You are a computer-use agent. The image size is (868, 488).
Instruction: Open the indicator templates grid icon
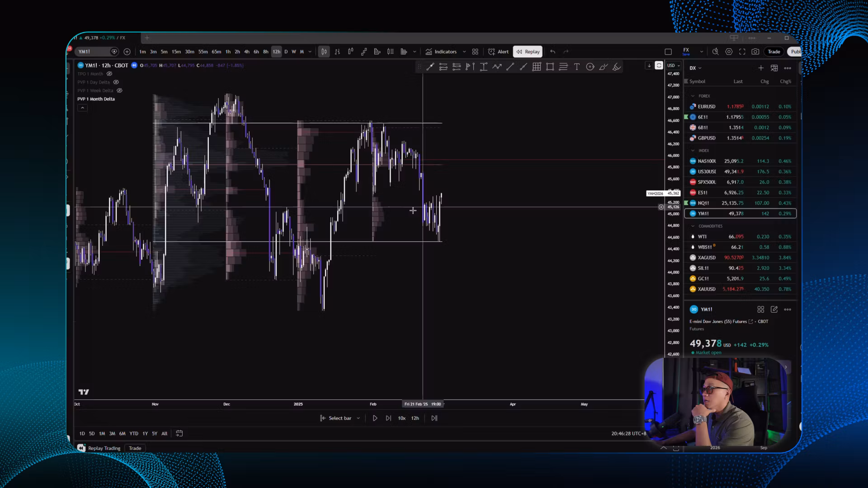[475, 52]
